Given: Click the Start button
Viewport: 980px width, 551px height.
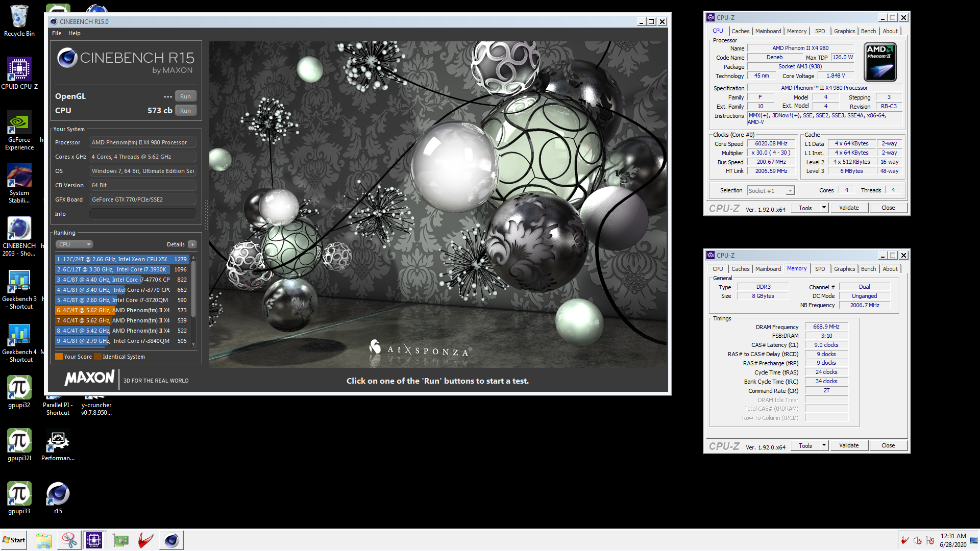Looking at the screenshot, I should tap(14, 540).
